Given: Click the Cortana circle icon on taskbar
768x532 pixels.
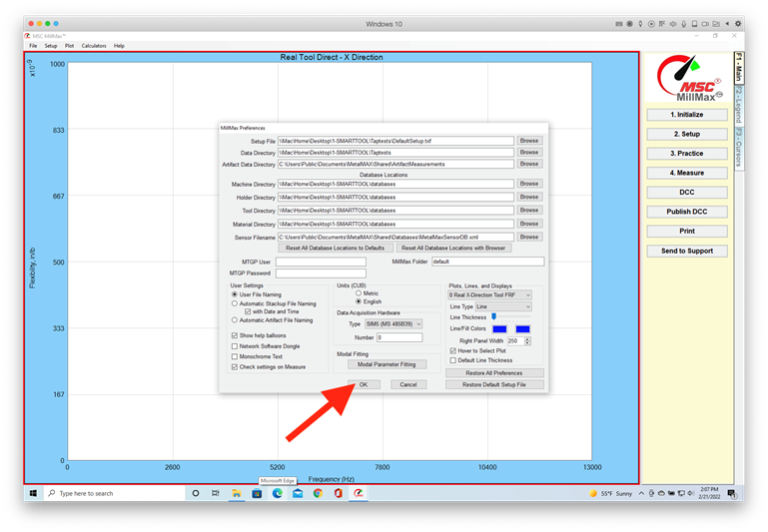Looking at the screenshot, I should click(196, 493).
